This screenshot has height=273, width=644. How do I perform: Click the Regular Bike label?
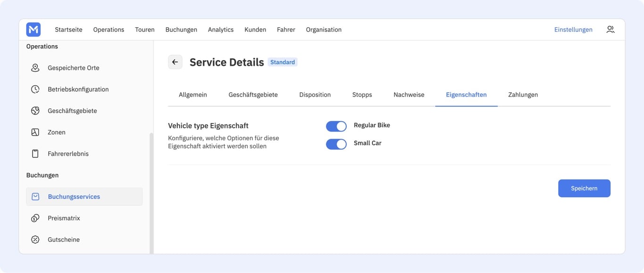coord(372,125)
